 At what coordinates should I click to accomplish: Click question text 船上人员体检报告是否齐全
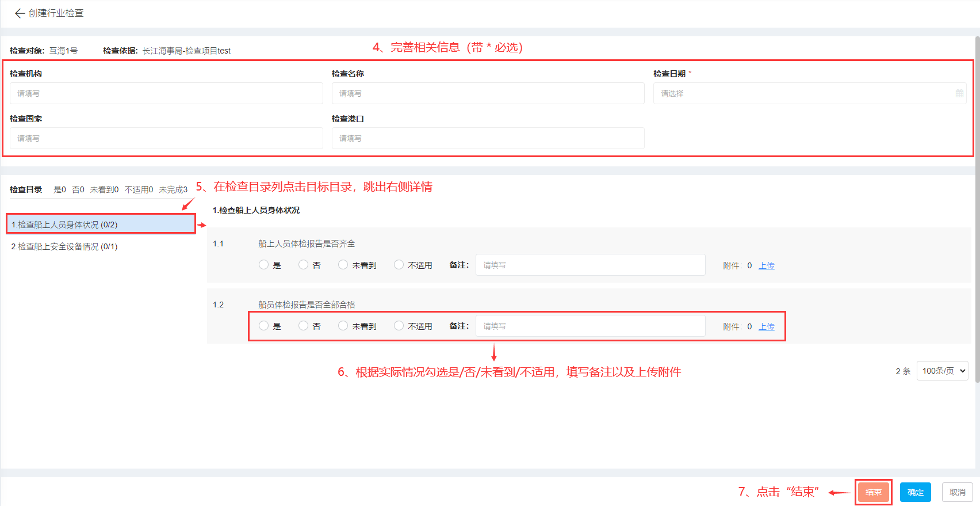point(307,244)
